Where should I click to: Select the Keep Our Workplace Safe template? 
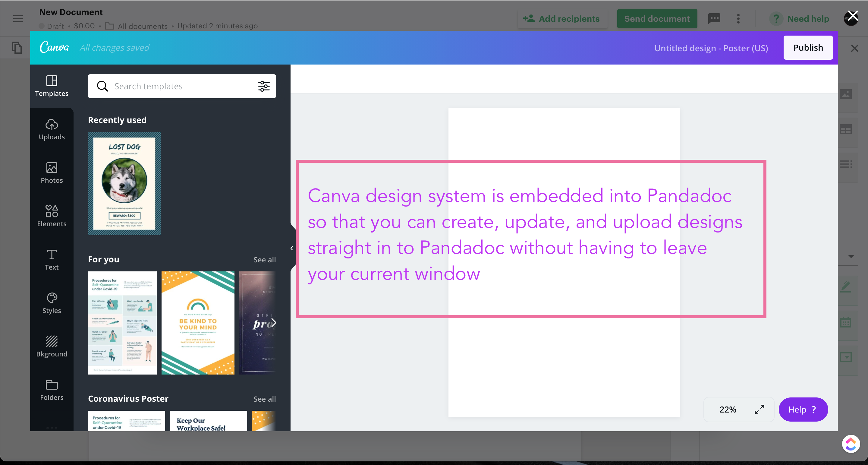coord(208,421)
